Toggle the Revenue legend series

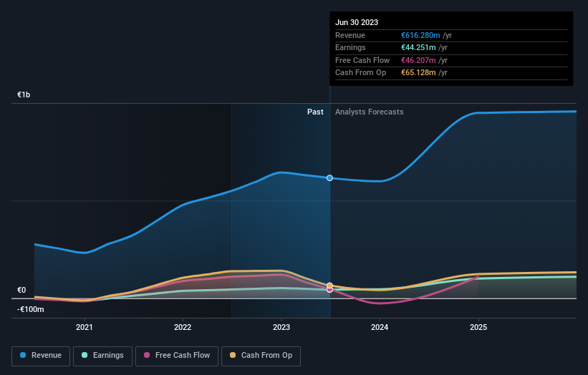click(x=41, y=356)
